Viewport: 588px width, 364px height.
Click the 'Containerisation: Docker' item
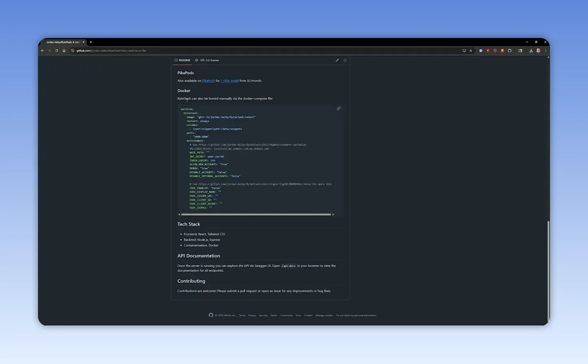[x=201, y=246]
